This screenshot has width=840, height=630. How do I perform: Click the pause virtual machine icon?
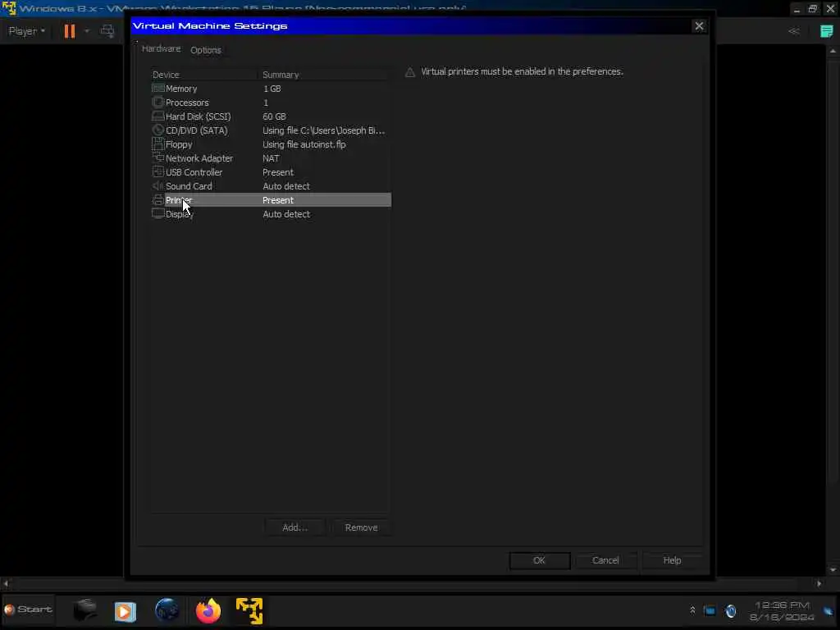point(70,31)
